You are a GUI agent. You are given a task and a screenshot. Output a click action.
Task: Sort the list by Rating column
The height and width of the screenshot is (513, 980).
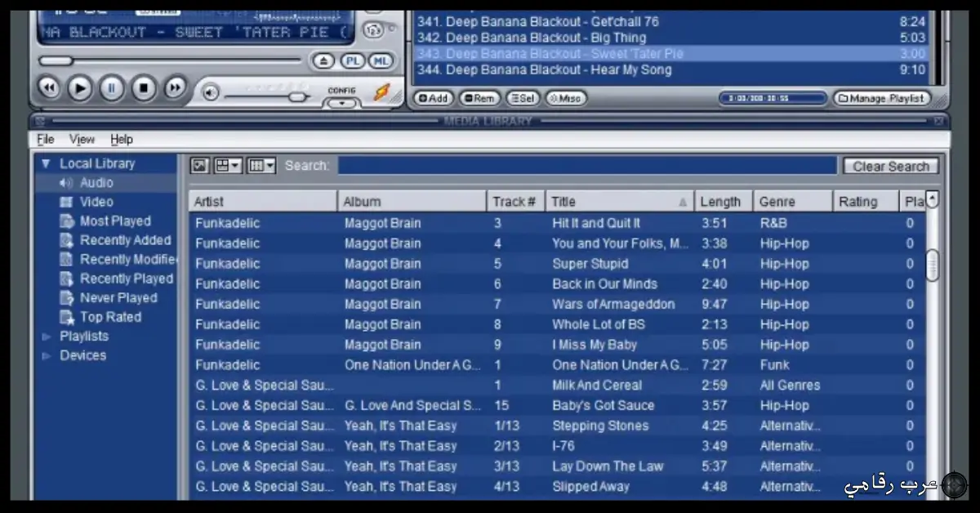(x=866, y=201)
